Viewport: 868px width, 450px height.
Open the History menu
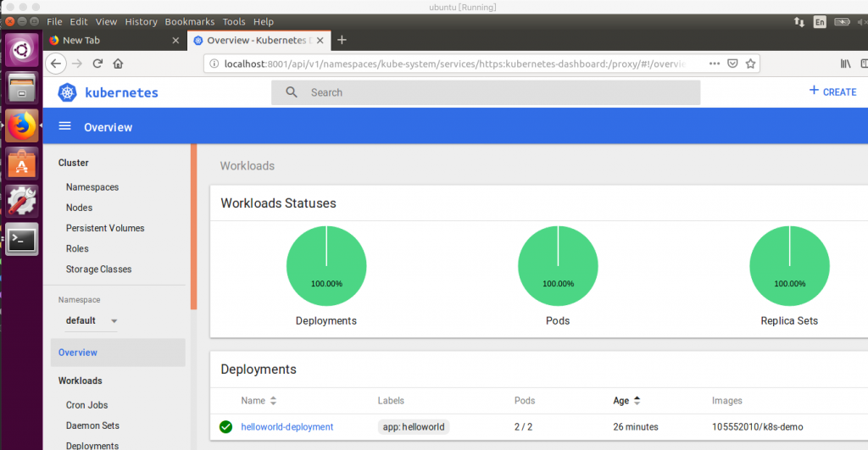[141, 21]
